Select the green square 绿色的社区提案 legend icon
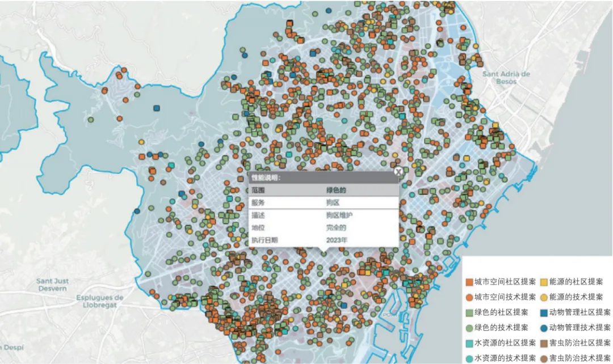 (469, 312)
